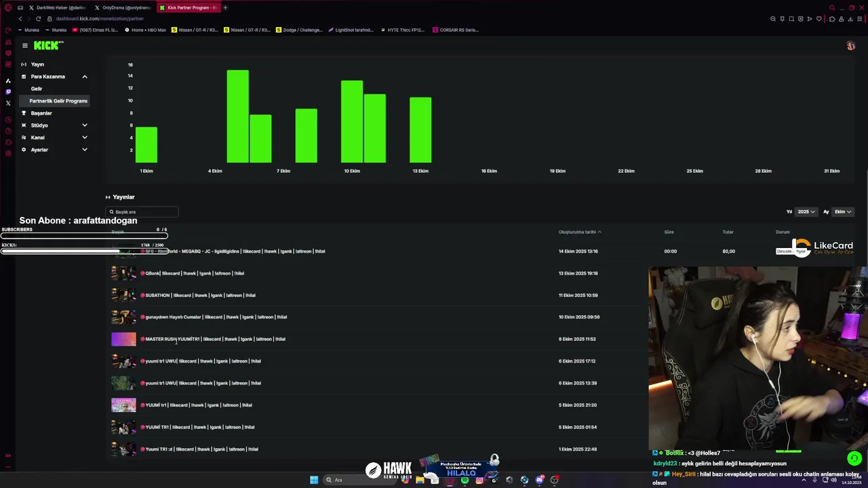Open the HYTE Thicc FP12 bookmark
The height and width of the screenshot is (488, 868).
pyautogui.click(x=402, y=30)
